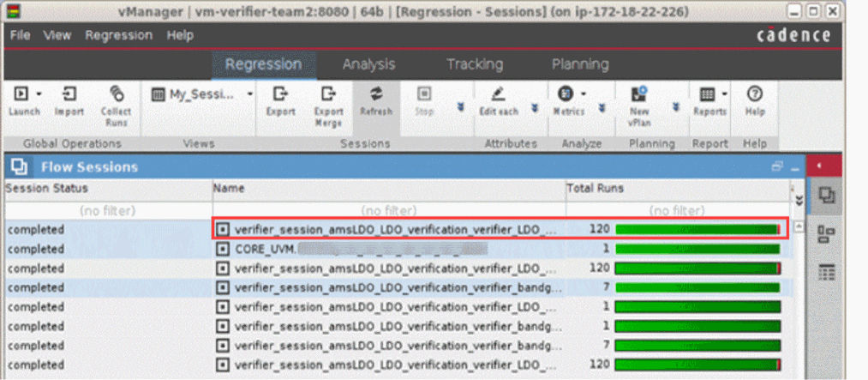Click the CORE_UVM row progress bar
This screenshot has width=868, height=380.
[698, 249]
